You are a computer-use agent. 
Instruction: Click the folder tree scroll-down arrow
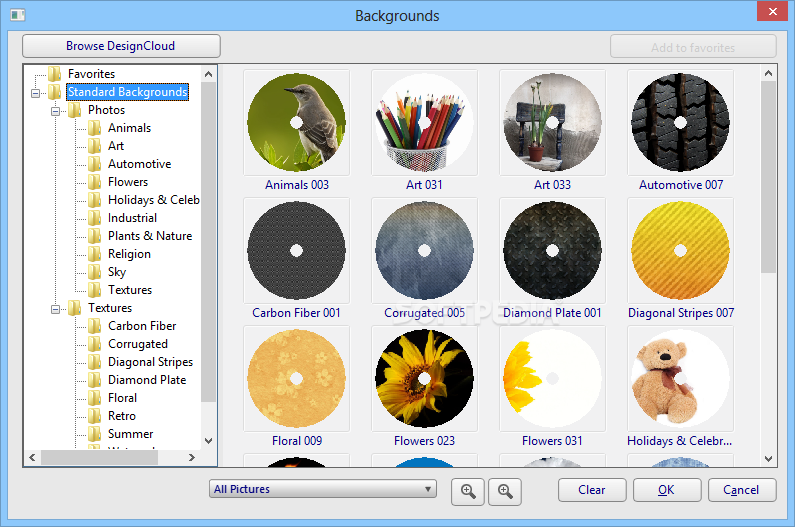coord(208,441)
